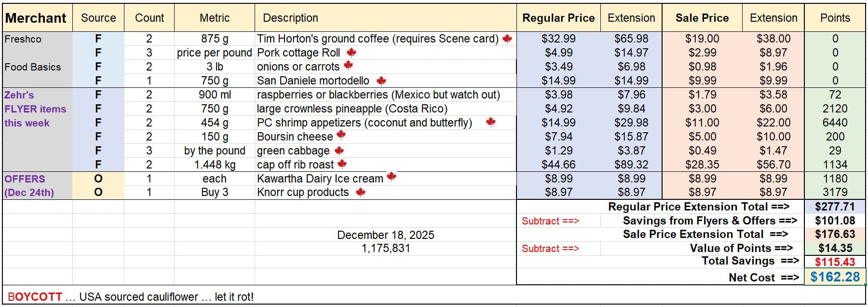Click maple leaf icon beside Tim Horton's coffee

tap(507, 39)
